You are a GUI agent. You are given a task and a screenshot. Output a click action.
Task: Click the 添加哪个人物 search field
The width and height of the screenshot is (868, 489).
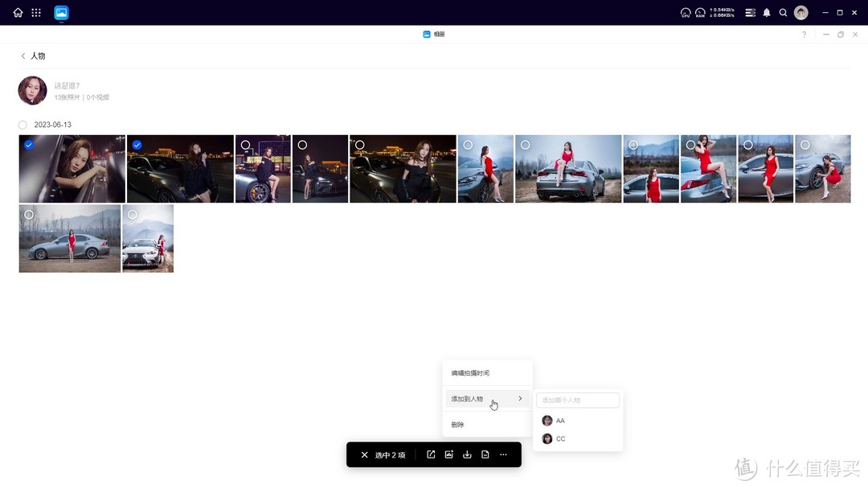coord(578,400)
